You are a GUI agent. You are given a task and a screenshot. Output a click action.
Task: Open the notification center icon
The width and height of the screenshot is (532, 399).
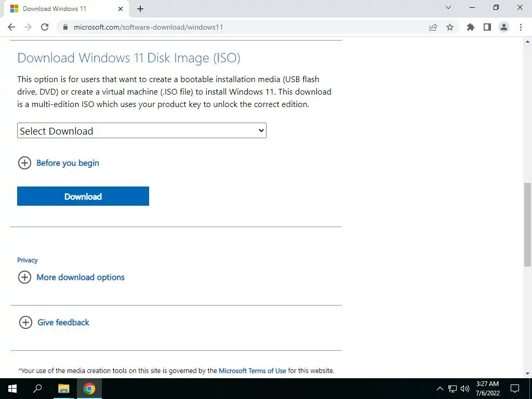pyautogui.click(x=515, y=389)
